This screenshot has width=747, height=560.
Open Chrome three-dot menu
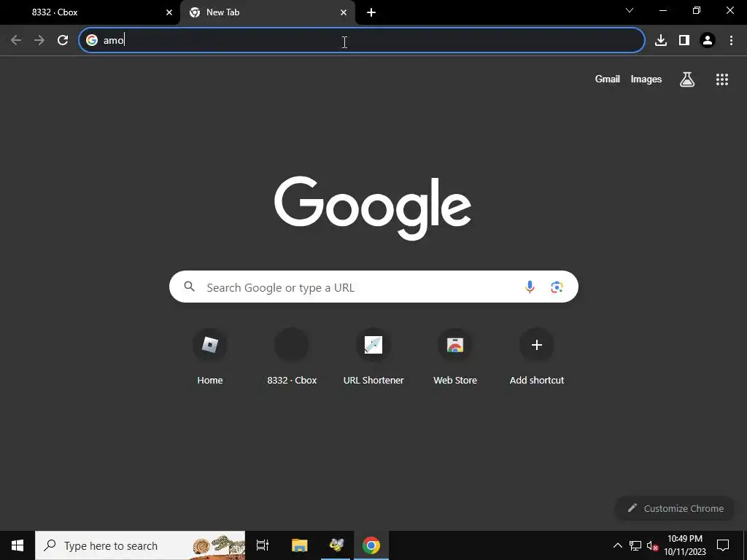[x=731, y=41]
